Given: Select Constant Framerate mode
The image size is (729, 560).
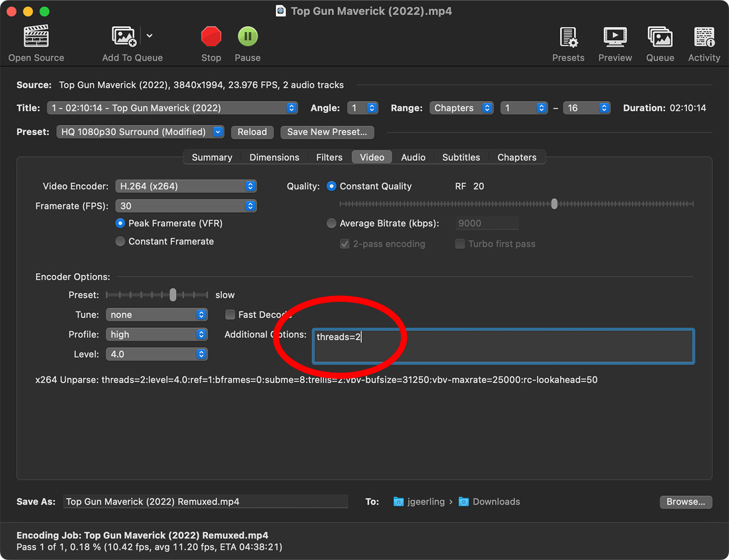Looking at the screenshot, I should (120, 241).
